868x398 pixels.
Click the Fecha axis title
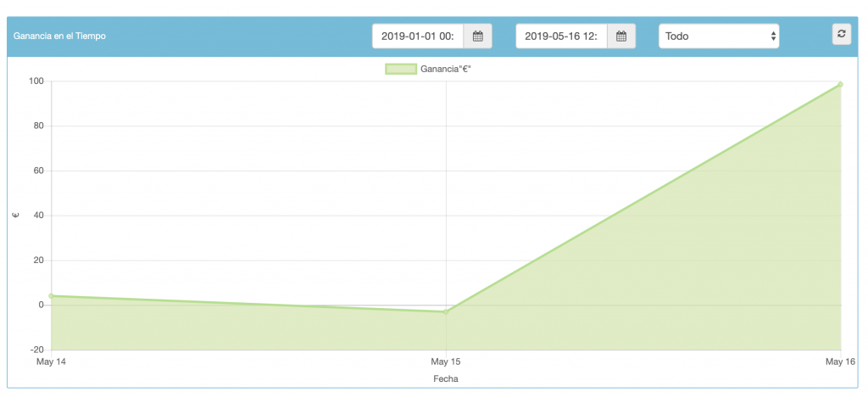click(446, 379)
